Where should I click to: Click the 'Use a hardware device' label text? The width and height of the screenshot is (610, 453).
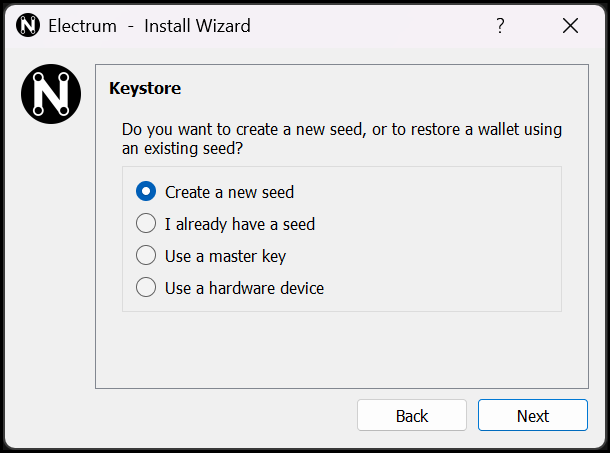click(x=244, y=288)
